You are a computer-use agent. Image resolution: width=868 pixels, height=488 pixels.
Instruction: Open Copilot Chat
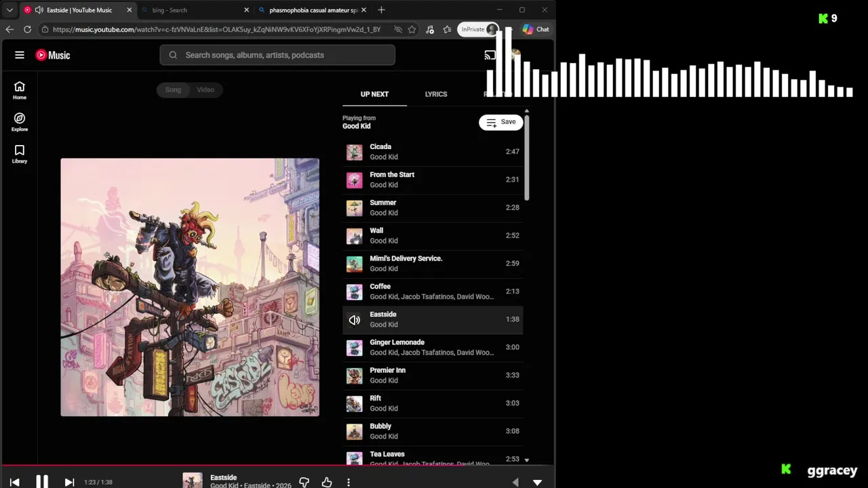coord(536,29)
